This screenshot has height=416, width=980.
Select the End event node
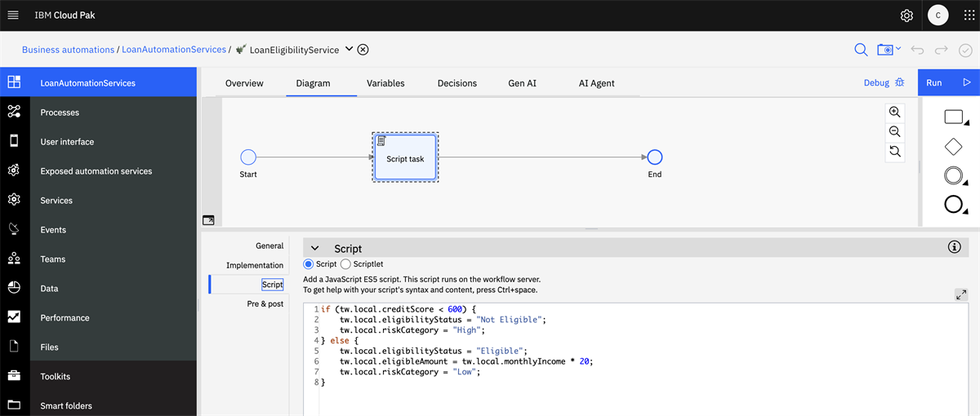point(654,157)
